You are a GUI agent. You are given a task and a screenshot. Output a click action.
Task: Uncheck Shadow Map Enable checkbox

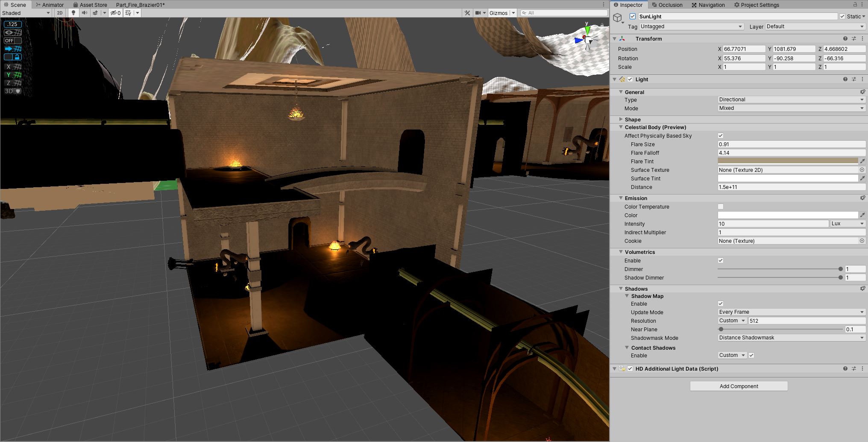pyautogui.click(x=721, y=304)
